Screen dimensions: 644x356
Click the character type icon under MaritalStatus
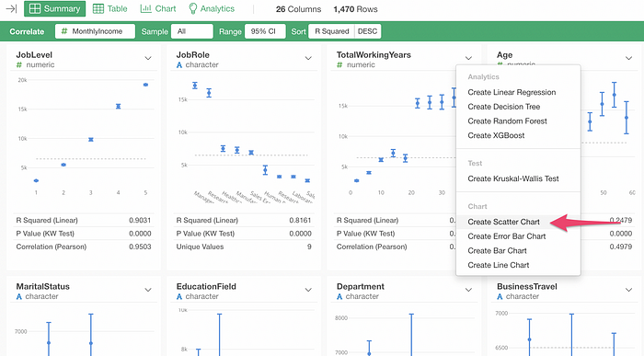click(19, 296)
